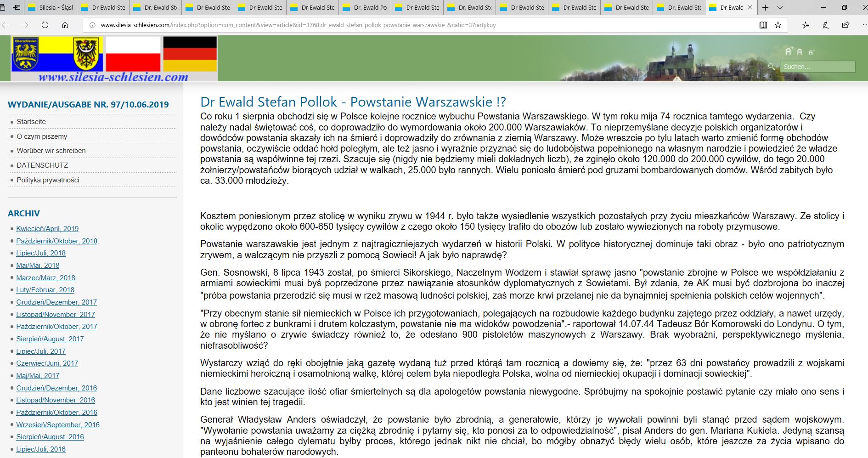Add page to favorites star icon
The height and width of the screenshot is (458, 868).
[778, 25]
